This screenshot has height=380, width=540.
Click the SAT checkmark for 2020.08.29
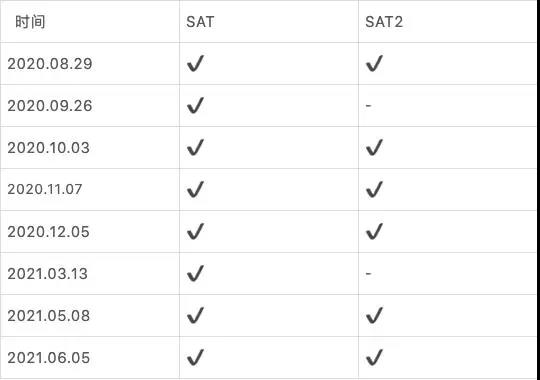coord(195,63)
